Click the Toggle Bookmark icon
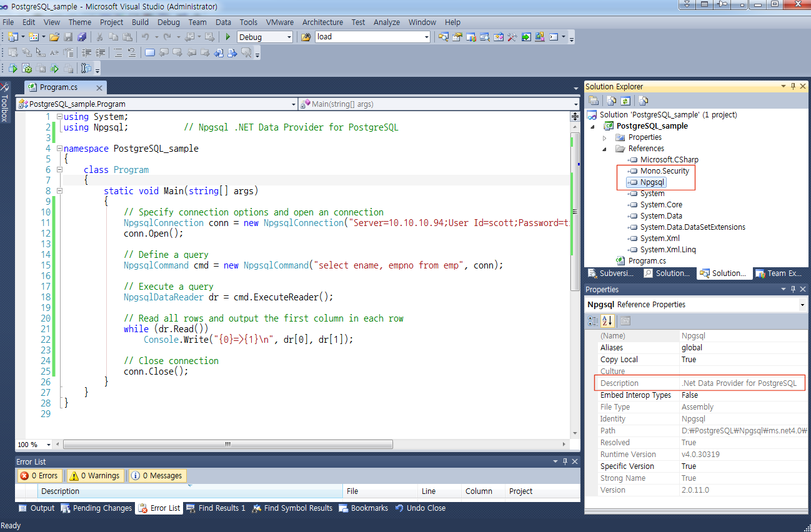Image resolution: width=811 pixels, height=532 pixels. pyautogui.click(x=150, y=52)
